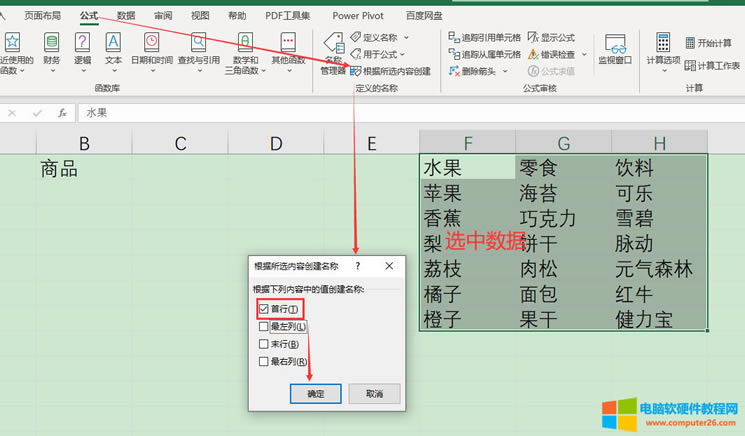
Task: Uncheck the 首行(T) checkbox
Action: [x=264, y=309]
